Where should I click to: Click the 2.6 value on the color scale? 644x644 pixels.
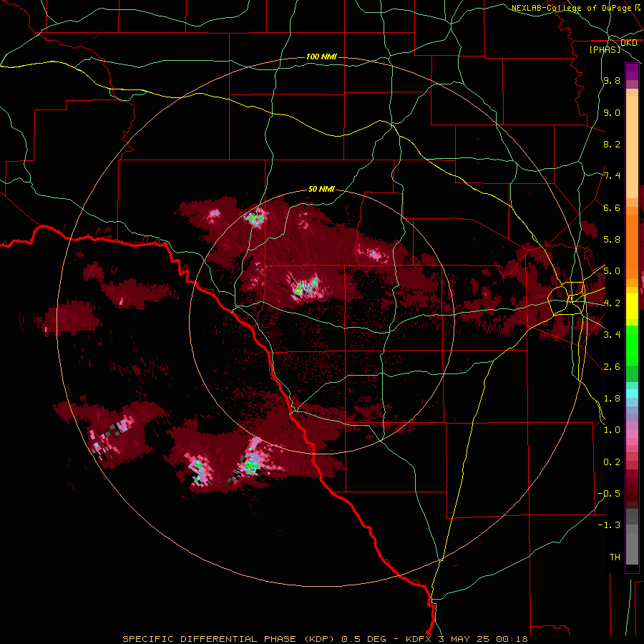[x=612, y=366]
